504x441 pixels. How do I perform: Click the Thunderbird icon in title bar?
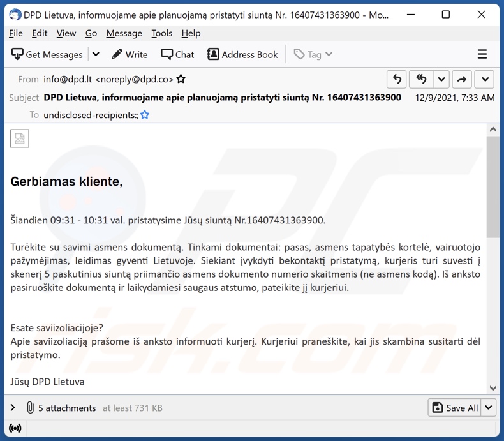click(x=15, y=15)
